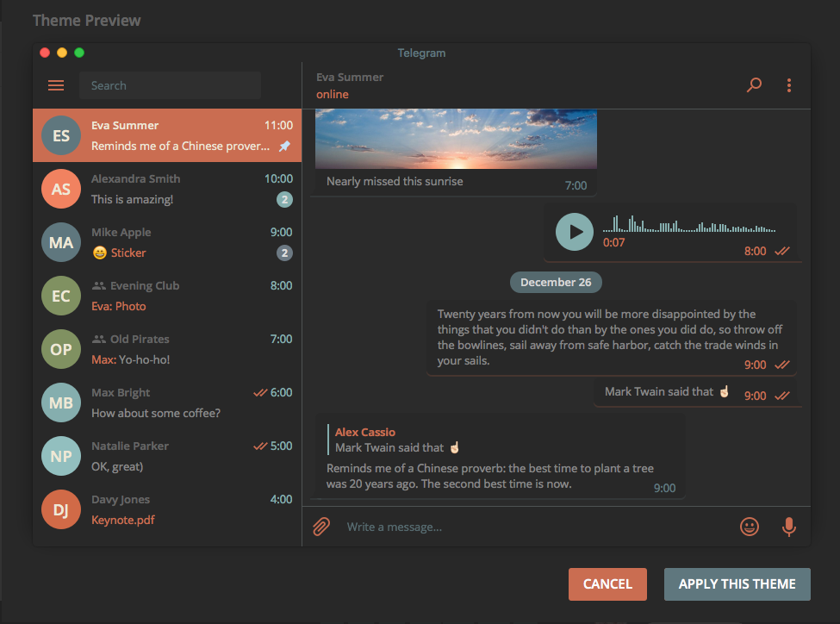Click the ES avatar of Eva Summer

(61, 135)
